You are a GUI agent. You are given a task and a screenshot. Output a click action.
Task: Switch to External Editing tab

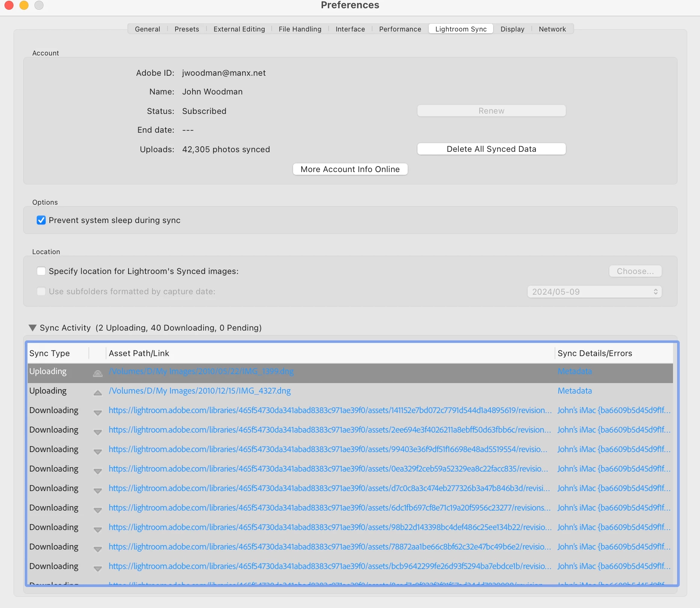click(239, 29)
